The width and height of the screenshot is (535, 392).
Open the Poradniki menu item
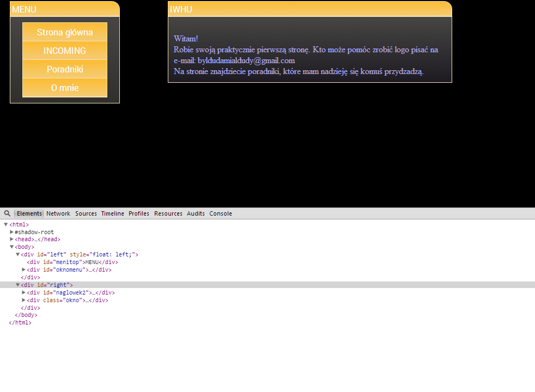(x=65, y=69)
